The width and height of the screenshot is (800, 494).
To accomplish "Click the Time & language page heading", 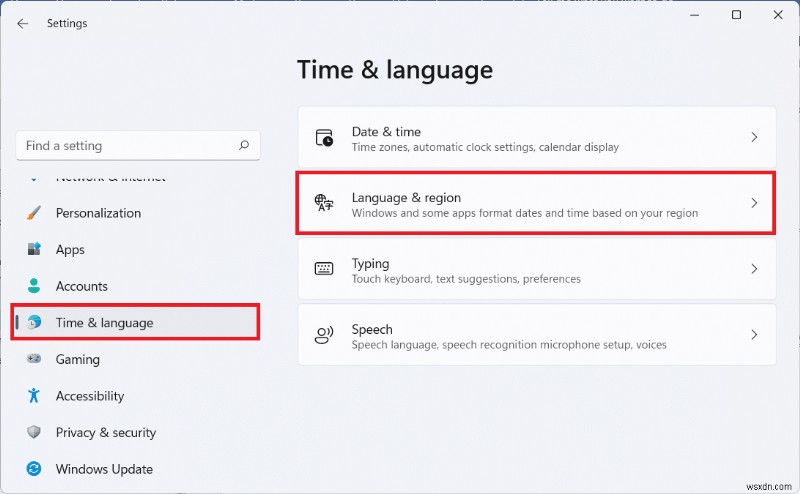I will click(395, 70).
